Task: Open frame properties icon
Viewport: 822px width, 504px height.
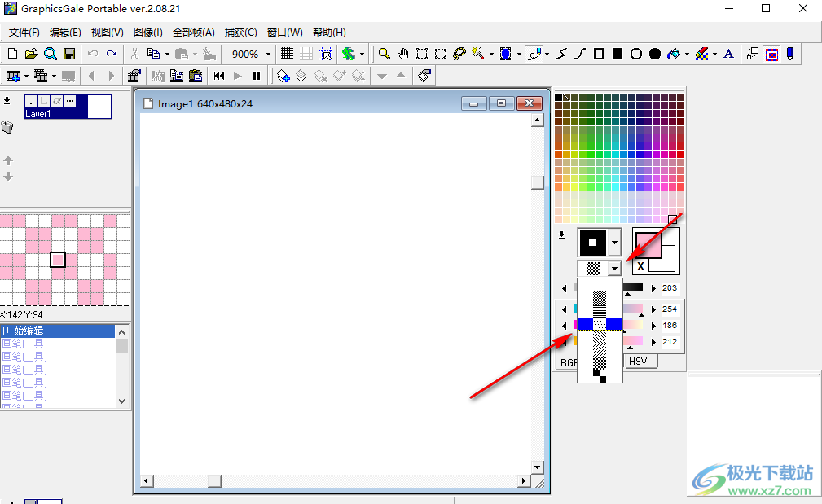Action: 134,76
